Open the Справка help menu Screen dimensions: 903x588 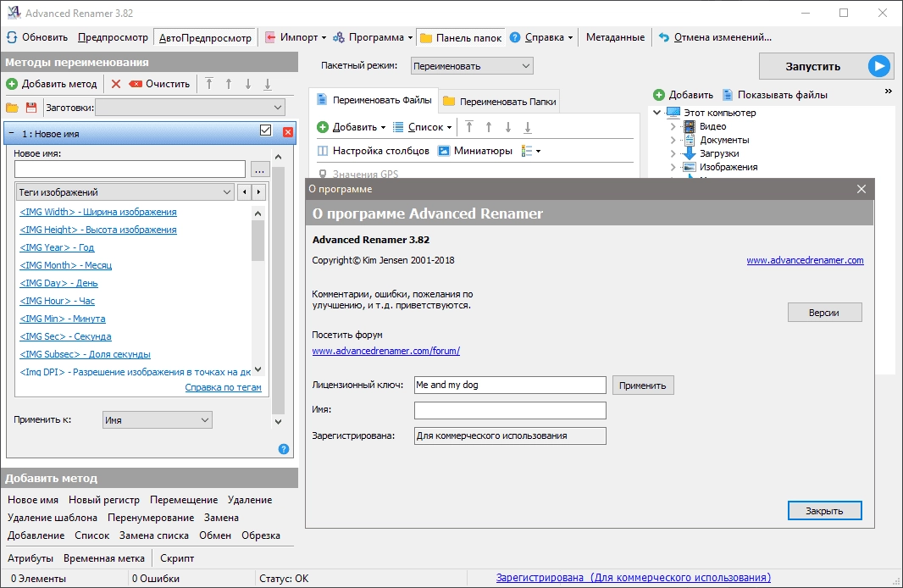541,37
